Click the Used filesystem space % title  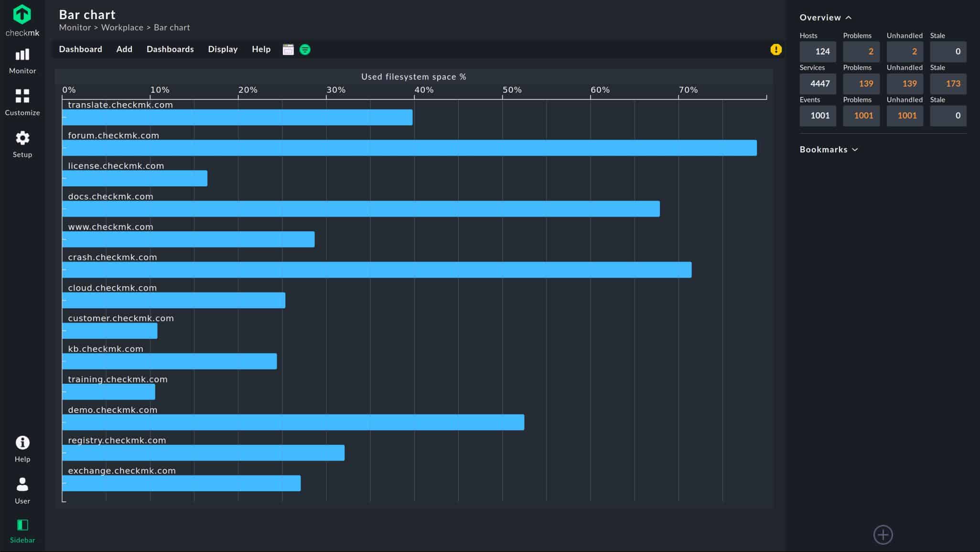click(413, 76)
